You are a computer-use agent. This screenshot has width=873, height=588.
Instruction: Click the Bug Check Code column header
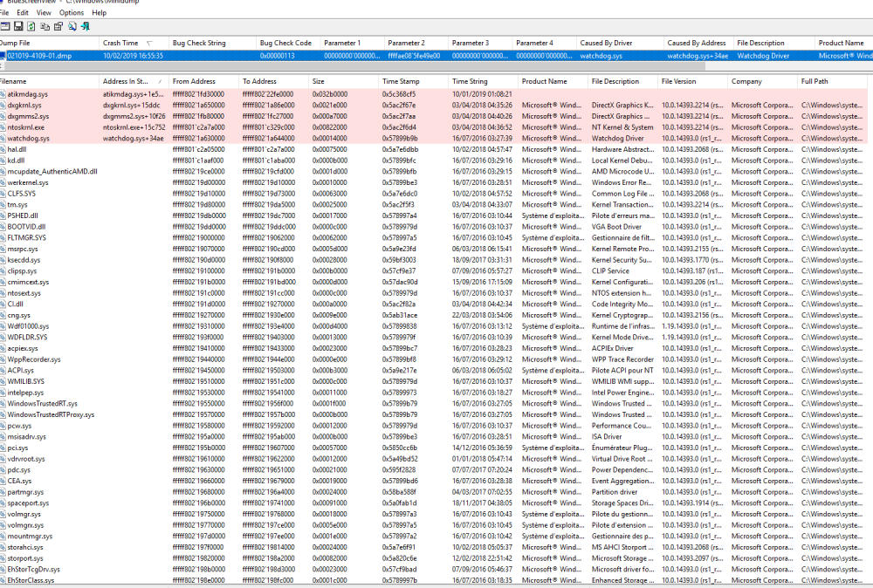tap(285, 43)
